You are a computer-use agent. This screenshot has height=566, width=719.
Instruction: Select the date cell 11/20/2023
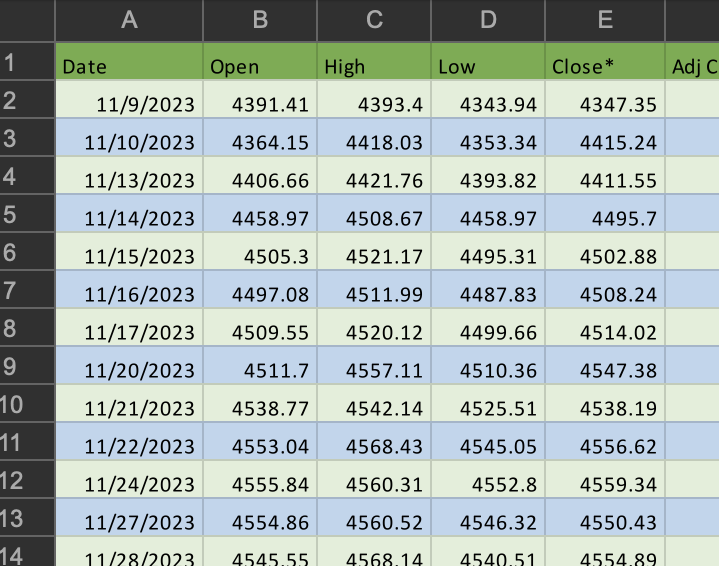129,366
